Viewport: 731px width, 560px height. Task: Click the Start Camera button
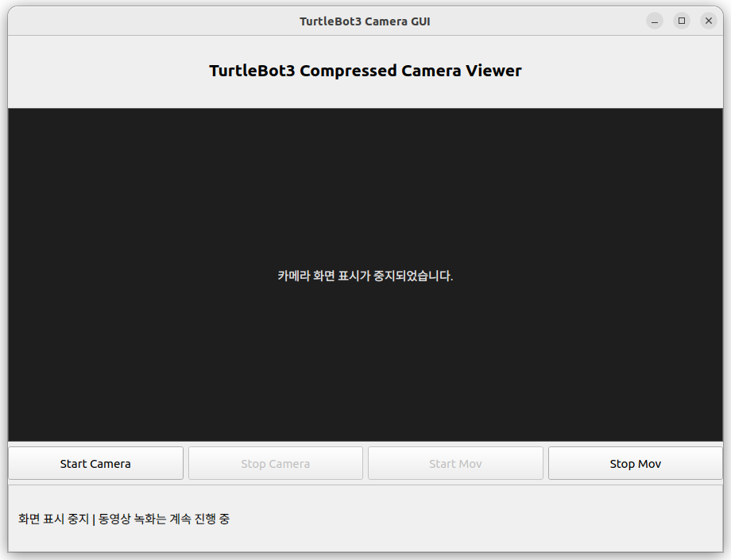click(x=95, y=463)
